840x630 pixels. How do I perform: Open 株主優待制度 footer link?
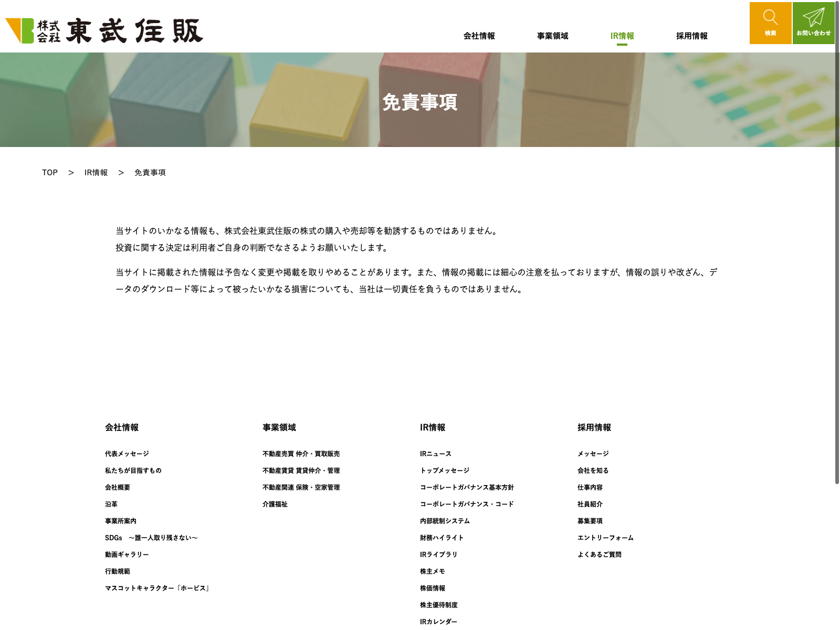438,605
